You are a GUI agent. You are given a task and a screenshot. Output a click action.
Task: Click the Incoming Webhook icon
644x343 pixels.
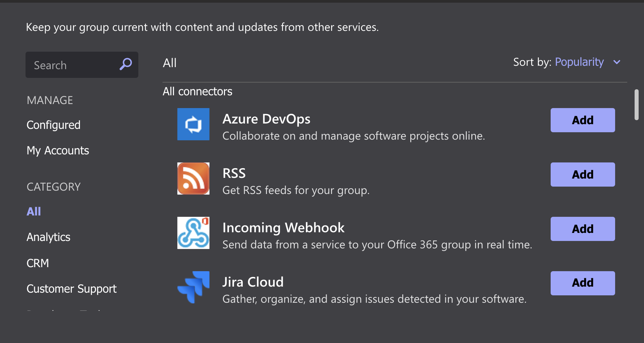click(193, 233)
